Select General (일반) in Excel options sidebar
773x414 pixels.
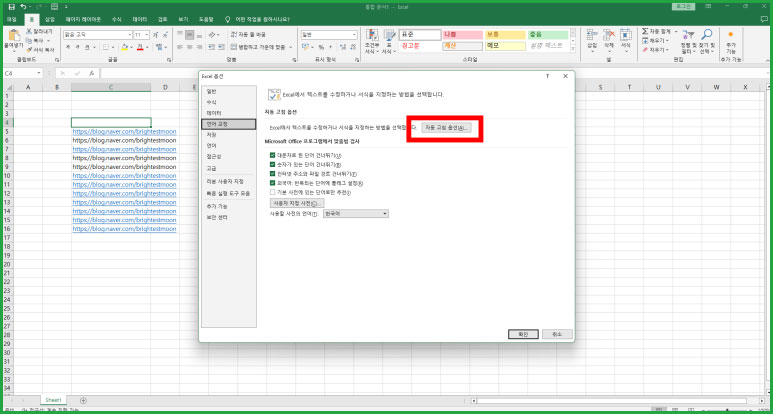click(x=229, y=92)
